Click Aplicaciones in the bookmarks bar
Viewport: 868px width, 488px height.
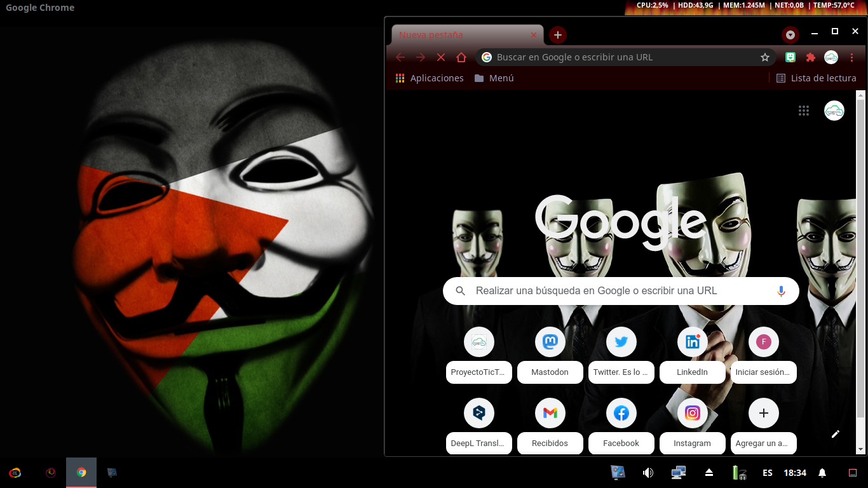430,78
